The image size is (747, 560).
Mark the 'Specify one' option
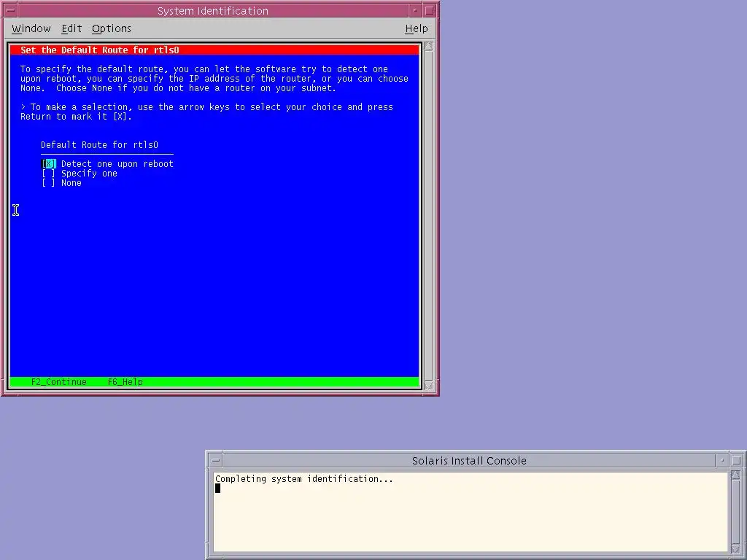pos(49,174)
